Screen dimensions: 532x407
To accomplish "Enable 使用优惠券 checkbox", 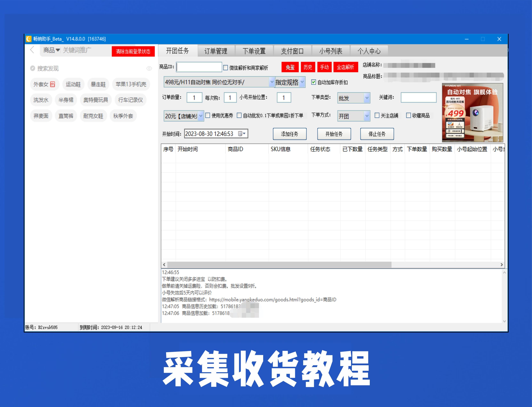I will (208, 115).
